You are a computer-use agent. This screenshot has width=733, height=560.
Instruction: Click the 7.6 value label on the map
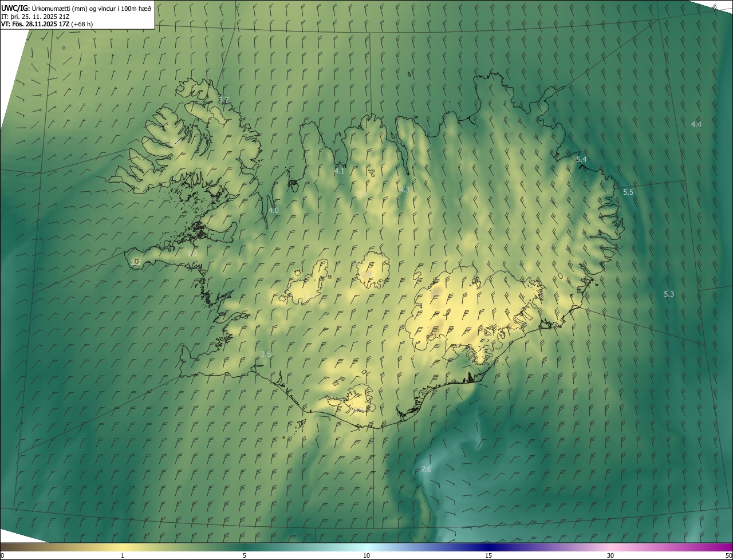coord(426,469)
